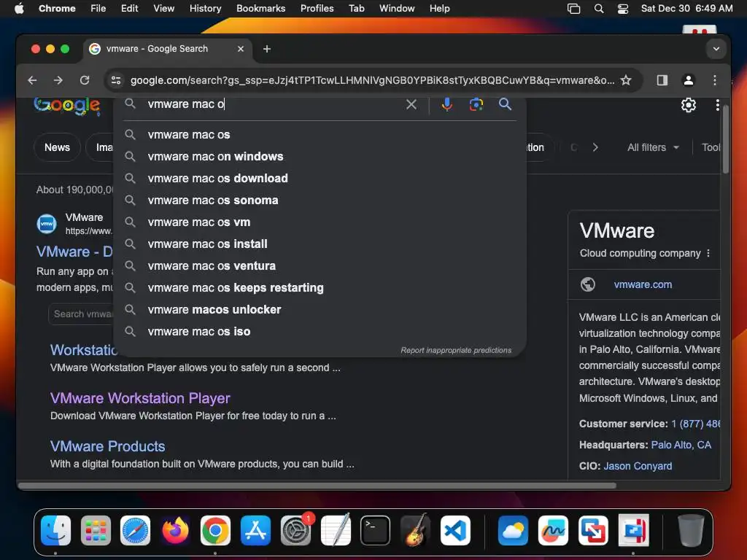Open the tab search dropdown arrow
747x560 pixels.
click(716, 49)
